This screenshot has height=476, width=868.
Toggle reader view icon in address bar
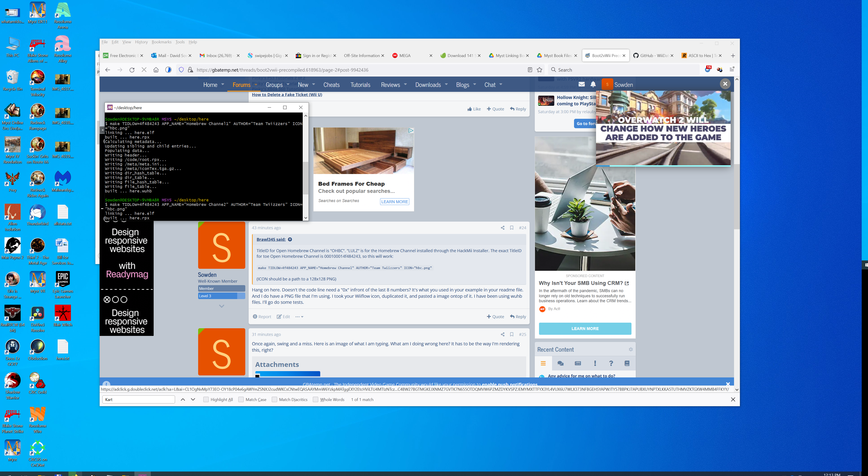pos(530,70)
